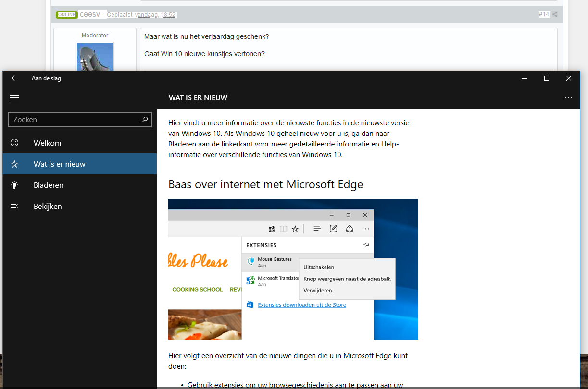The image size is (588, 389).
Task: Click the Microsoft Edge extensions screenshot
Action: (293, 269)
